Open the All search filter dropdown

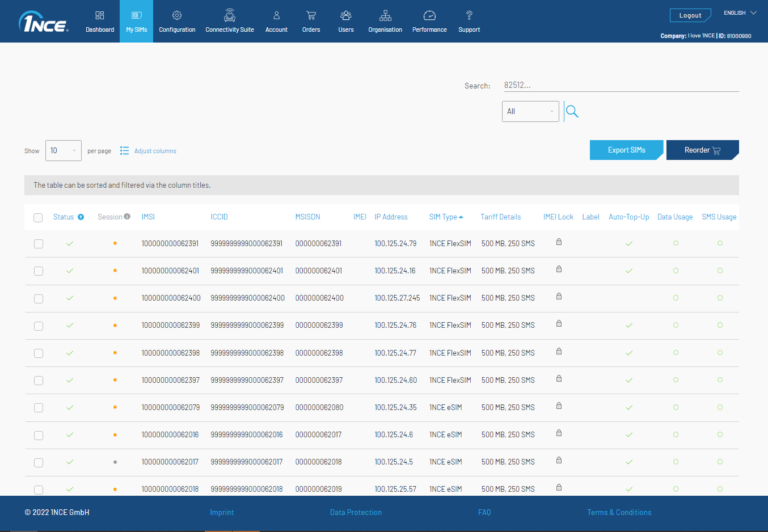pyautogui.click(x=530, y=112)
